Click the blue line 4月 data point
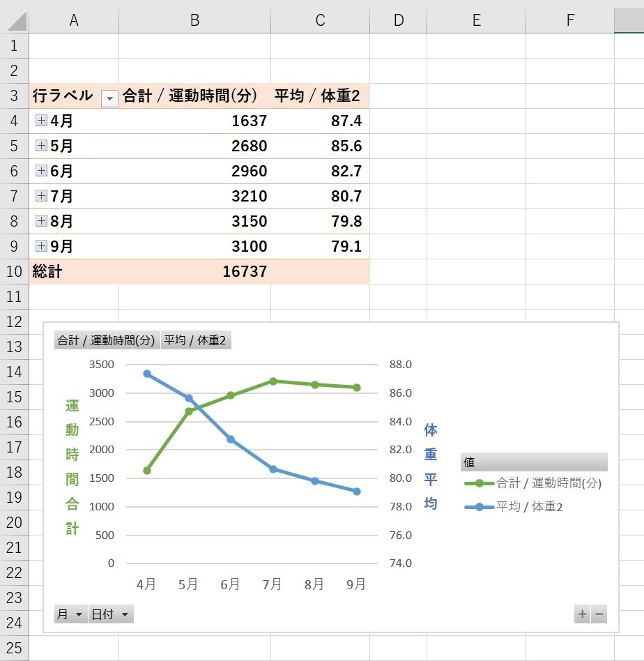 coord(147,374)
